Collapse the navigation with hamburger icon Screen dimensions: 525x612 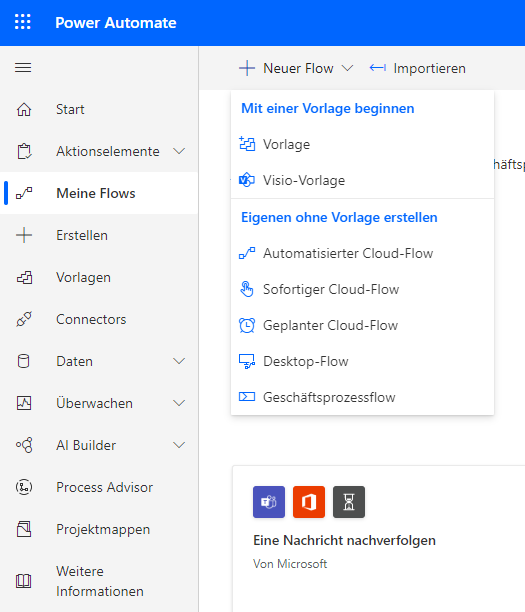(x=23, y=68)
